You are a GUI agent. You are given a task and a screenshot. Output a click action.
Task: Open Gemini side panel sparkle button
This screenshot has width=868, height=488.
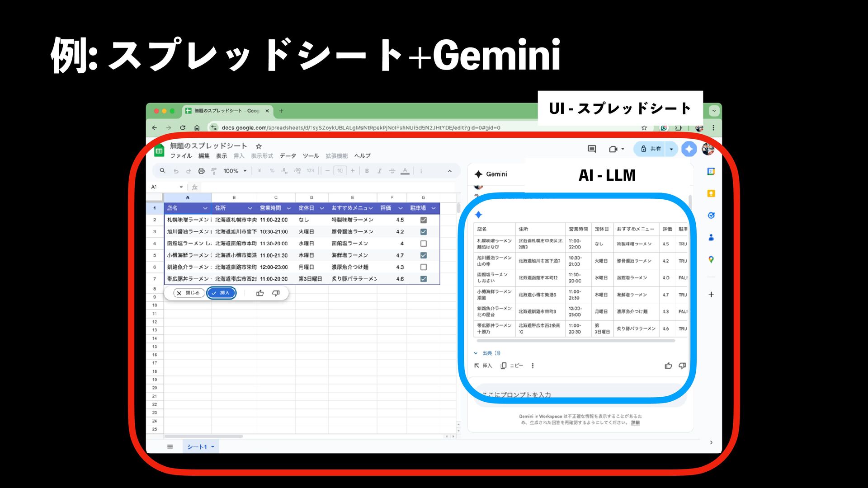689,149
